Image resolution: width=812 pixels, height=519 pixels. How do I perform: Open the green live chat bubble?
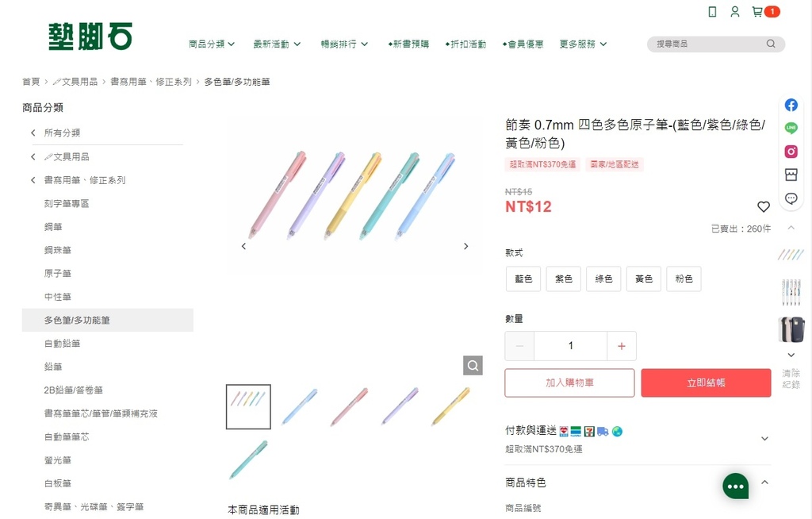[x=736, y=486]
